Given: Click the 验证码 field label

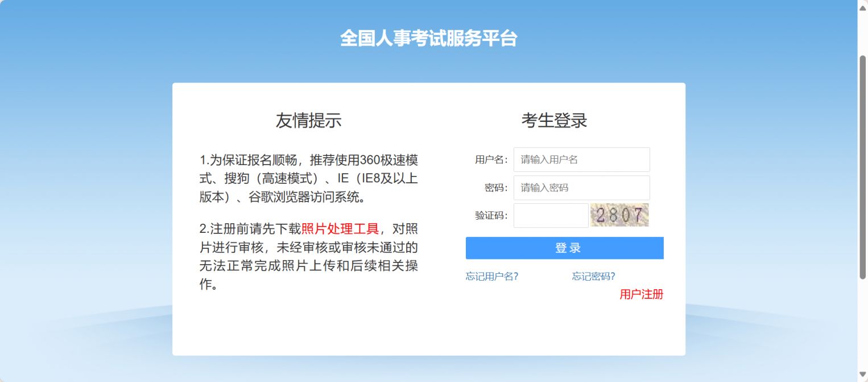Looking at the screenshot, I should tap(491, 215).
